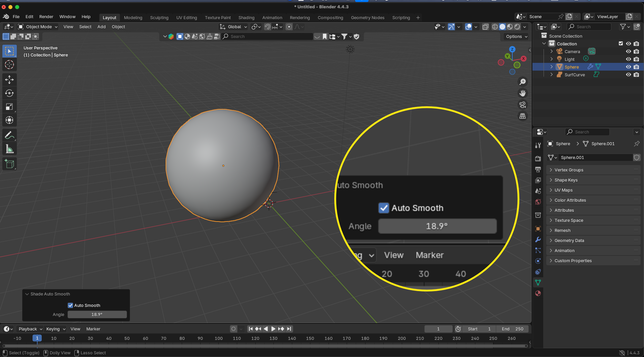The image size is (644, 357).
Task: Click the Marker menu in timeline
Action: point(93,329)
